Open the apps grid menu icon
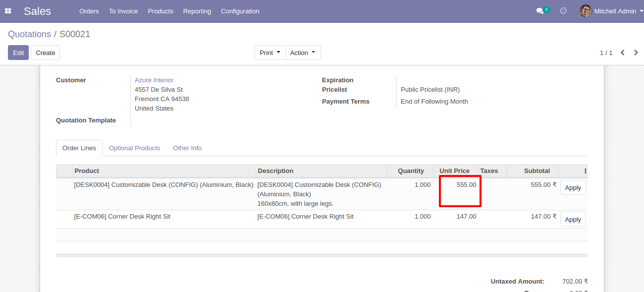The image size is (644, 292). click(x=8, y=11)
